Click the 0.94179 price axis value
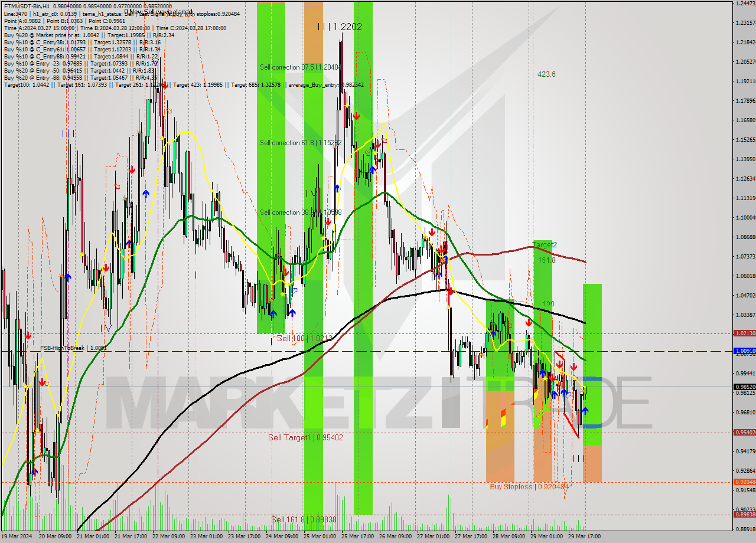 click(745, 452)
